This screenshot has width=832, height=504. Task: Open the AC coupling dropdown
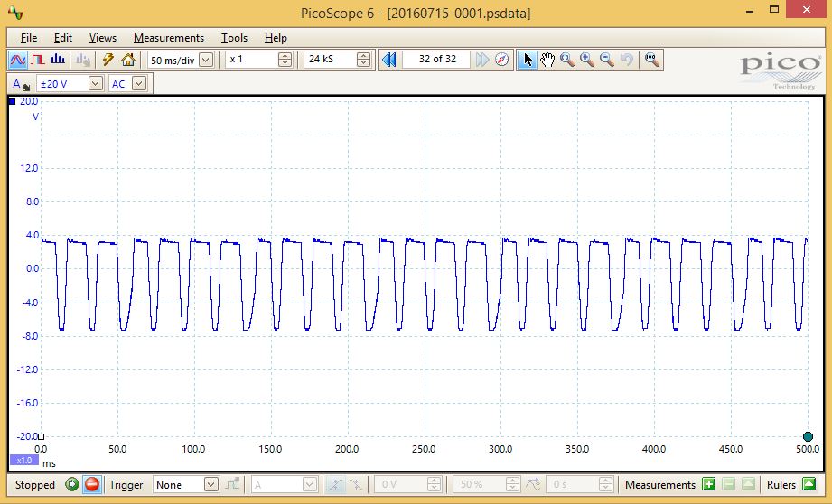(x=138, y=83)
